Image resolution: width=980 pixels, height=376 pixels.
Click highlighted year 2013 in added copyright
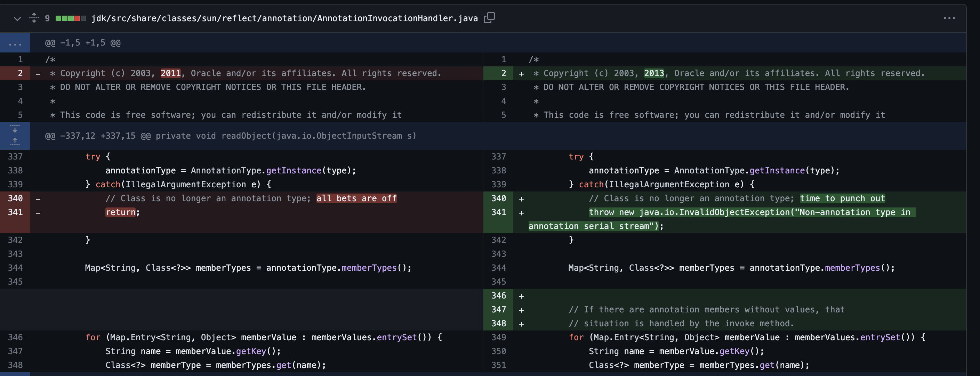pos(653,73)
